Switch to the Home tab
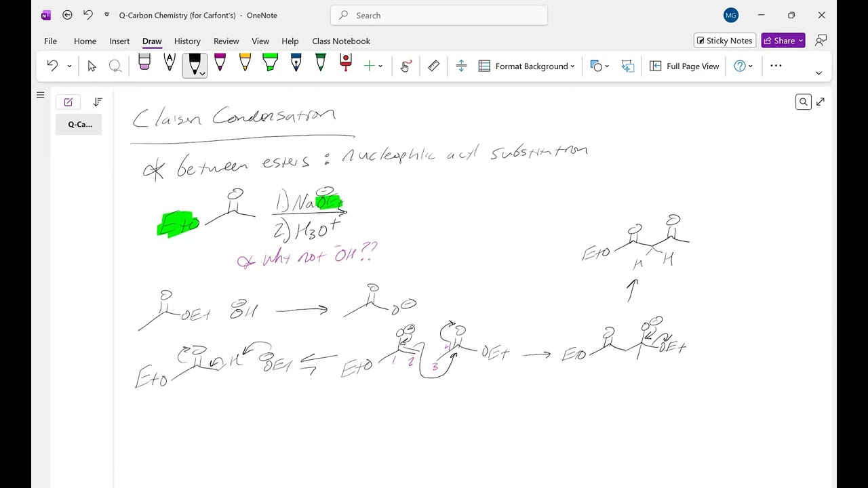 pyautogui.click(x=85, y=41)
